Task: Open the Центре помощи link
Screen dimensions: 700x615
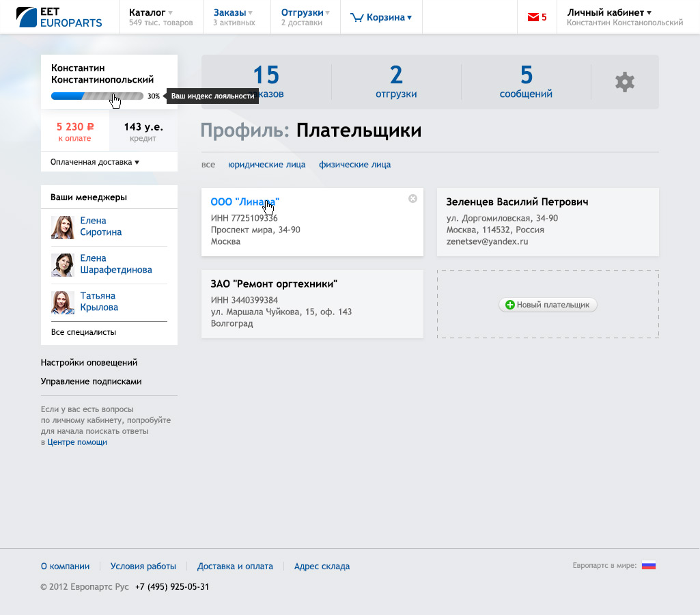Action: point(77,442)
